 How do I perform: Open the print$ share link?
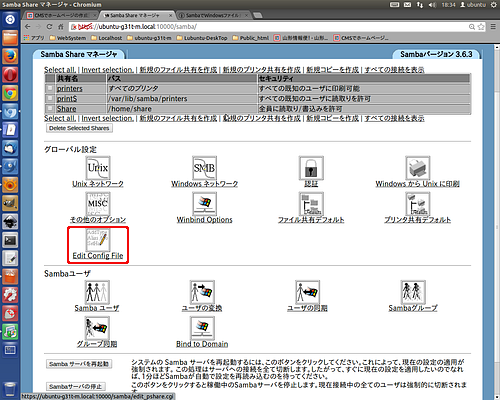click(67, 99)
